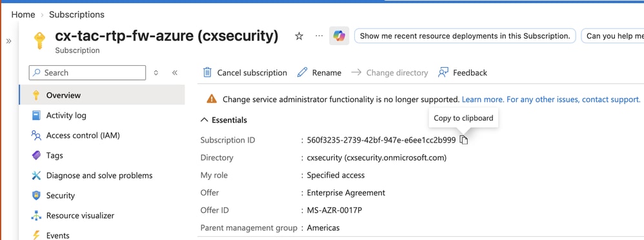Image resolution: width=644 pixels, height=240 pixels.
Task: Click the Security shield icon
Action: point(36,195)
